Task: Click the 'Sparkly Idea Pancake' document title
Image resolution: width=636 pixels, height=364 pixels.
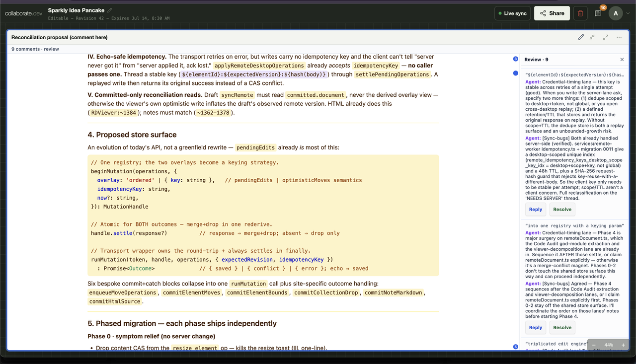Action: 76,10
